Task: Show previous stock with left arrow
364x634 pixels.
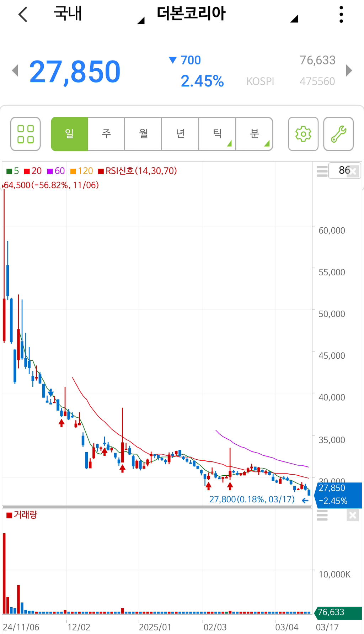Action: click(x=15, y=70)
